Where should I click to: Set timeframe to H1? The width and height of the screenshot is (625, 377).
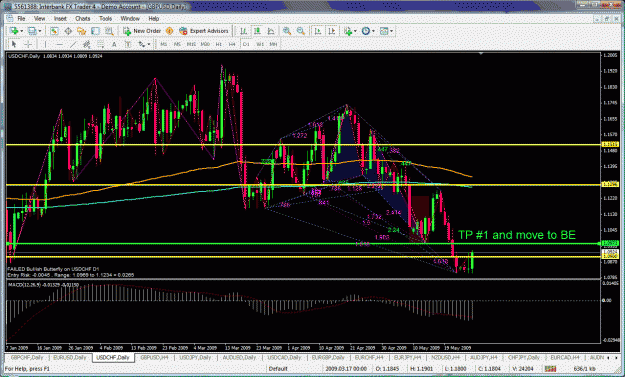218,44
